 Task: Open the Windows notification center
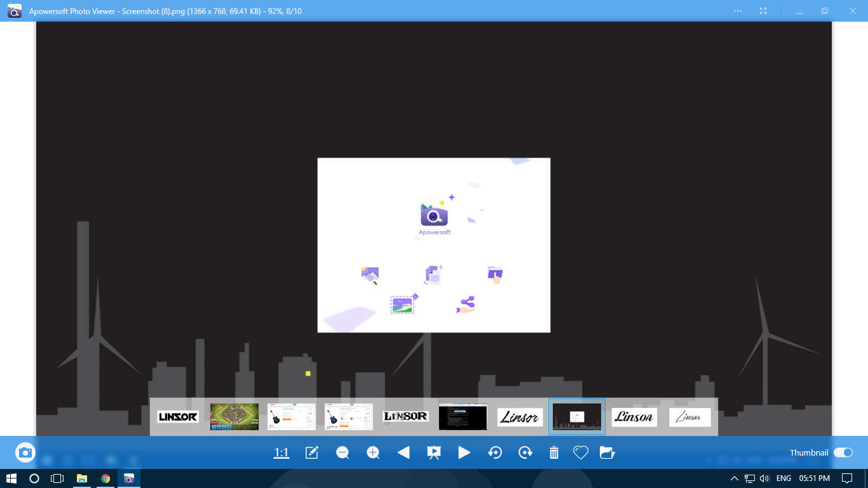pyautogui.click(x=847, y=478)
